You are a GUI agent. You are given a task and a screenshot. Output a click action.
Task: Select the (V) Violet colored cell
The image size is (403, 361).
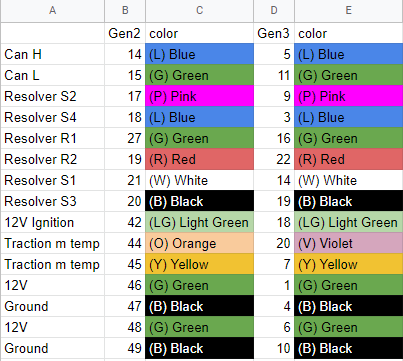(x=349, y=243)
